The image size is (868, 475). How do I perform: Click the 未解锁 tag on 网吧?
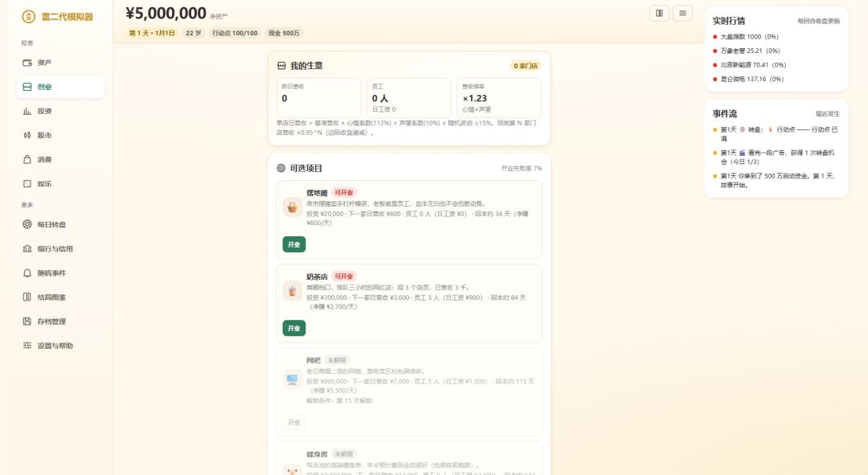pyautogui.click(x=337, y=360)
